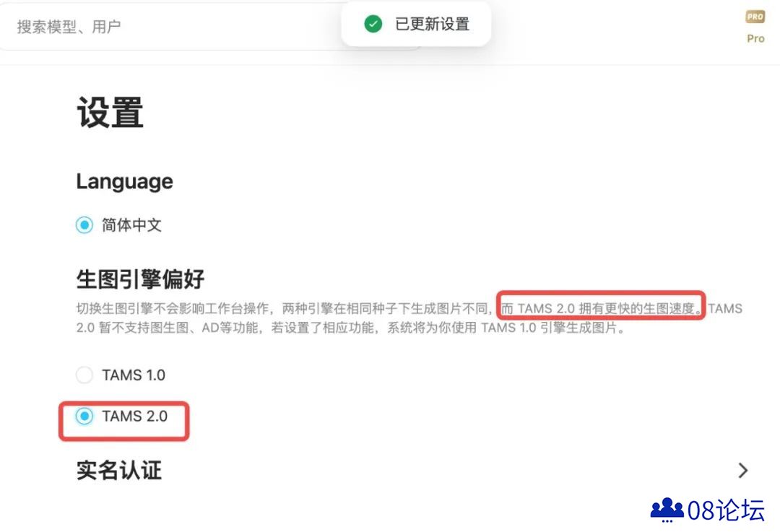Expand 实名认证 with the chevron arrow
This screenshot has height=532, width=780.
coord(742,471)
